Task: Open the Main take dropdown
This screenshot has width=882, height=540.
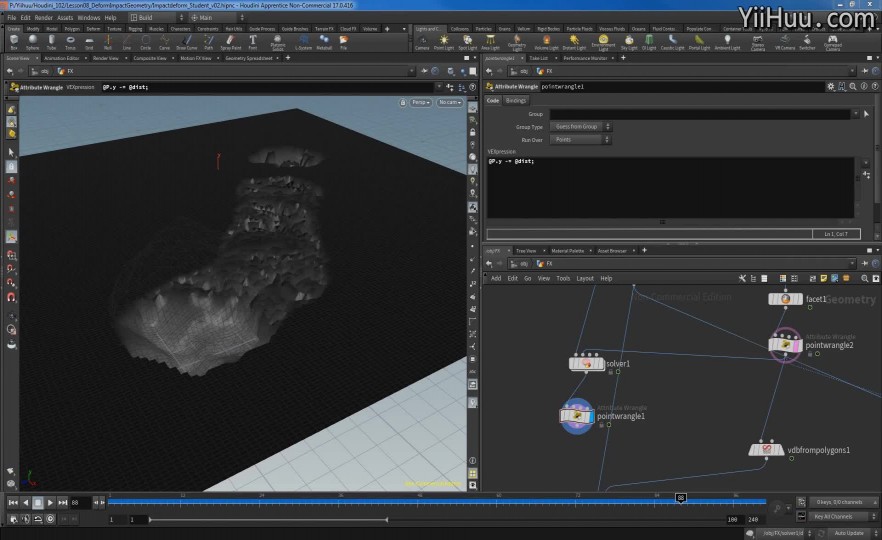Action: click(x=217, y=17)
